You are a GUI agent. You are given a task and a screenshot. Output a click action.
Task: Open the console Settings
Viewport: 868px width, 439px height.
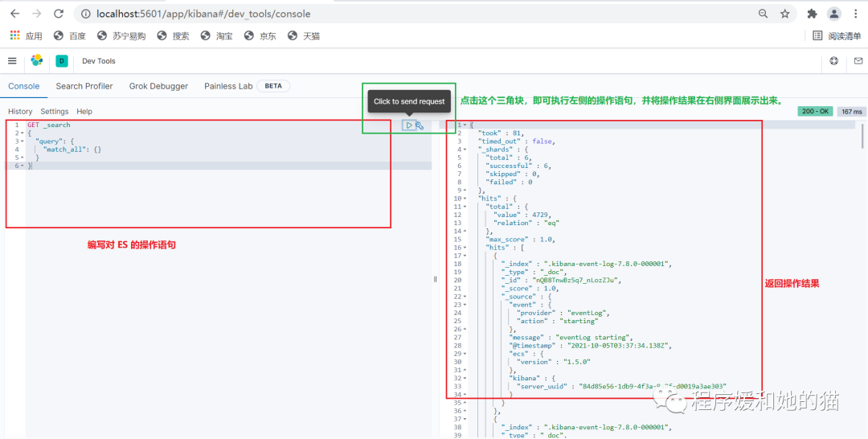pos(55,111)
